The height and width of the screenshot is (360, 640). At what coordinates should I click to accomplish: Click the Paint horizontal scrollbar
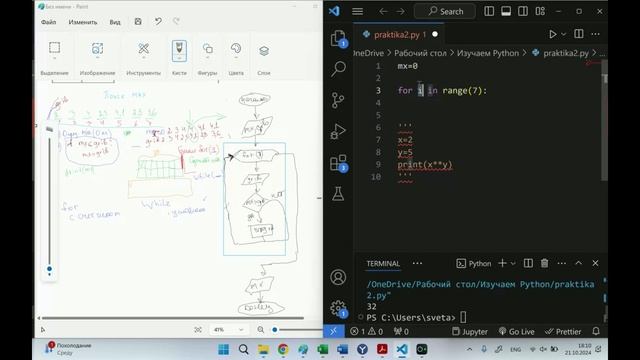(x=173, y=318)
